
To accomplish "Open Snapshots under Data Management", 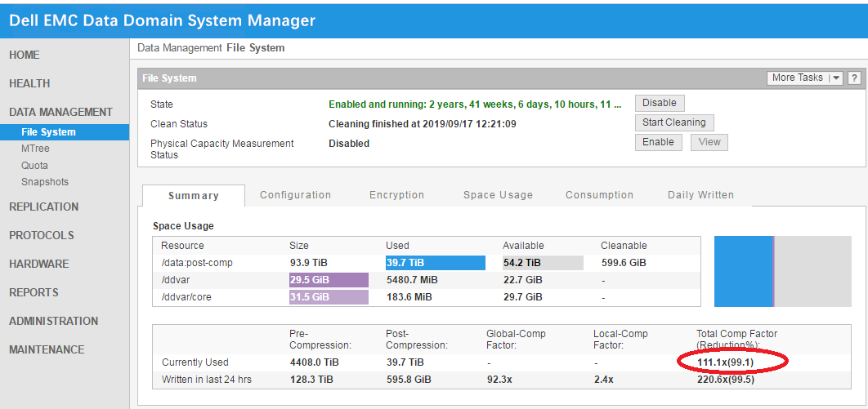I will pyautogui.click(x=45, y=182).
